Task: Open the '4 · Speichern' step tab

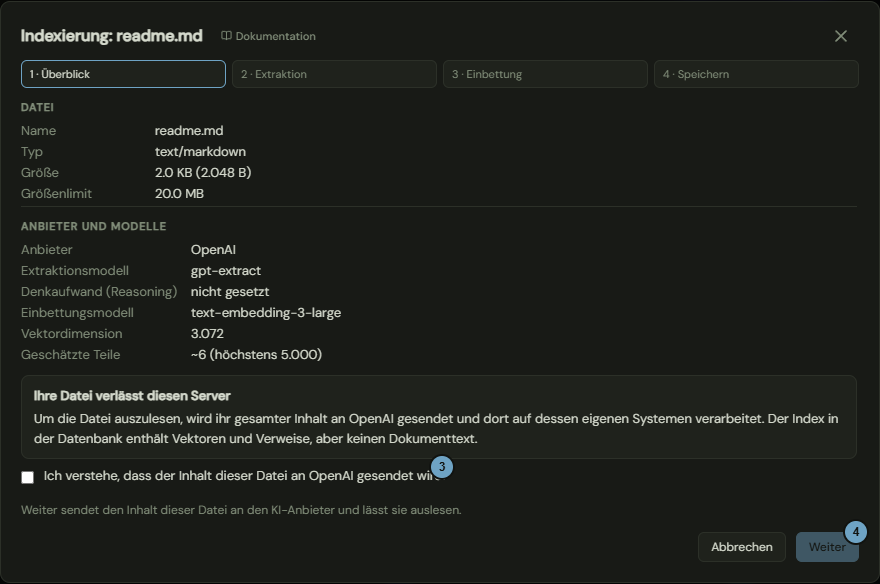Action: tap(757, 74)
